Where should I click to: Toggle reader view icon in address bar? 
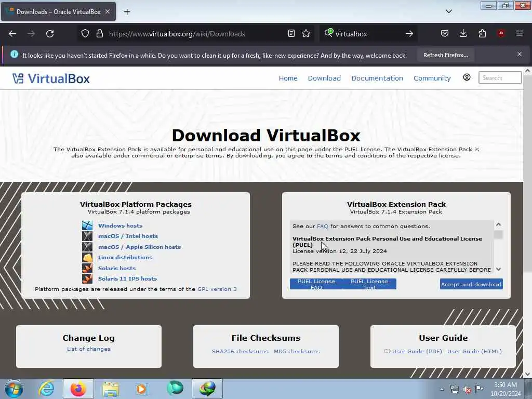coord(291,34)
